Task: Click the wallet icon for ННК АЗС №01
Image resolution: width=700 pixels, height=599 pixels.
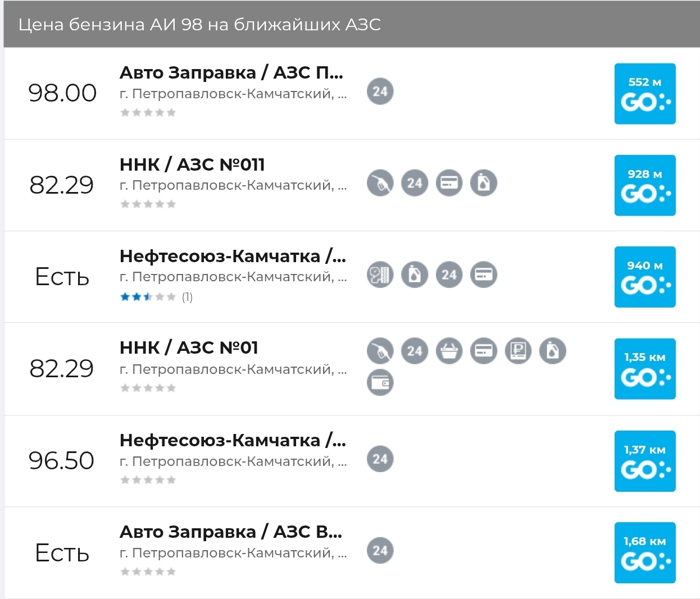Action: coord(380,383)
